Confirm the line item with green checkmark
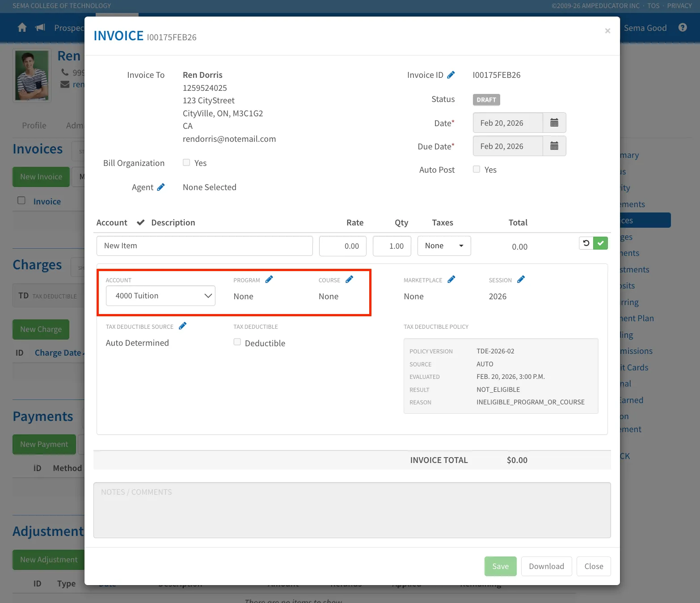This screenshot has width=700, height=603. (601, 243)
